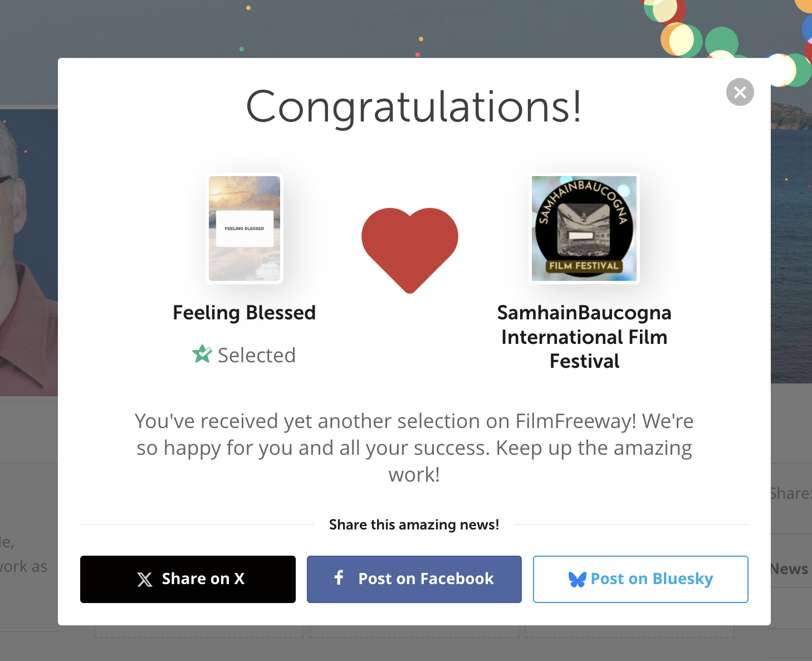Viewport: 812px width, 661px height.
Task: Click the Congratulations! heading
Action: click(x=414, y=106)
